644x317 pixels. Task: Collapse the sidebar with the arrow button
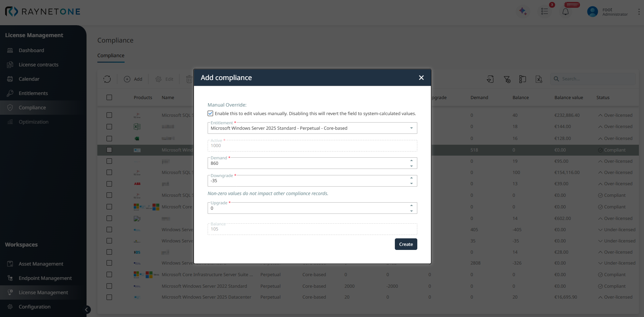86,310
